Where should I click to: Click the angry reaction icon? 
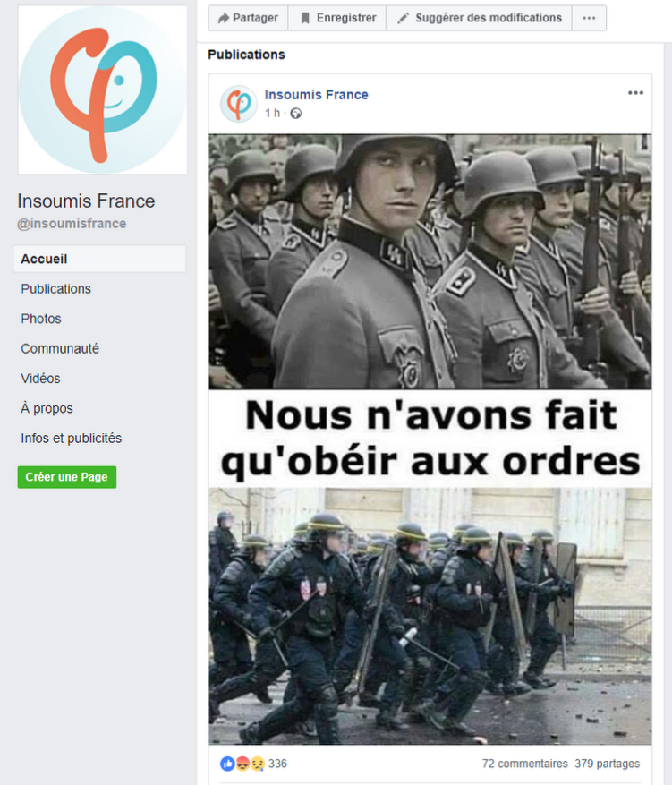(242, 764)
